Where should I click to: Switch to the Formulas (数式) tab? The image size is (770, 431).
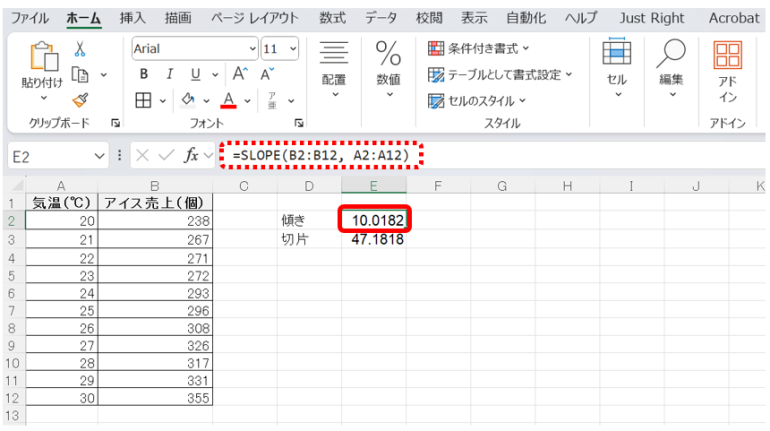[x=332, y=18]
